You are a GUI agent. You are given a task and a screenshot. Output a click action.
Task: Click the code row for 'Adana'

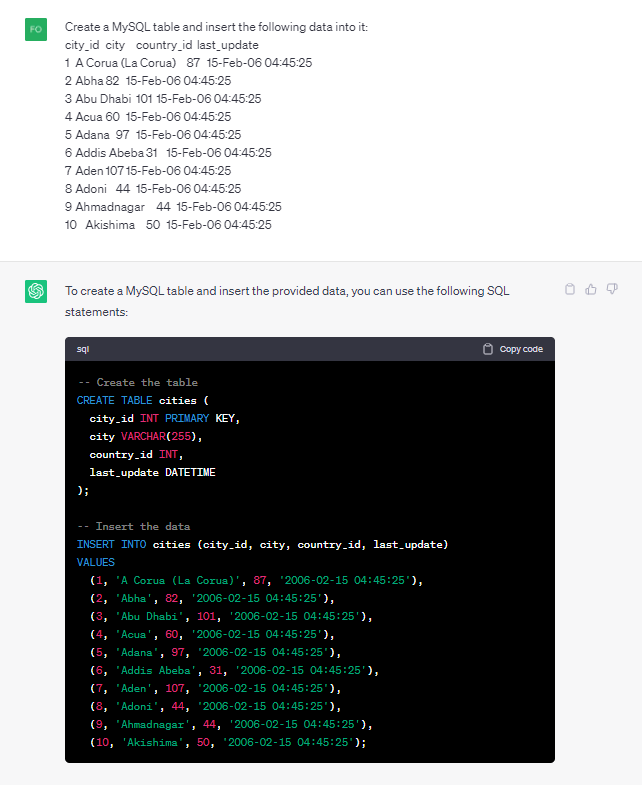click(x=215, y=653)
